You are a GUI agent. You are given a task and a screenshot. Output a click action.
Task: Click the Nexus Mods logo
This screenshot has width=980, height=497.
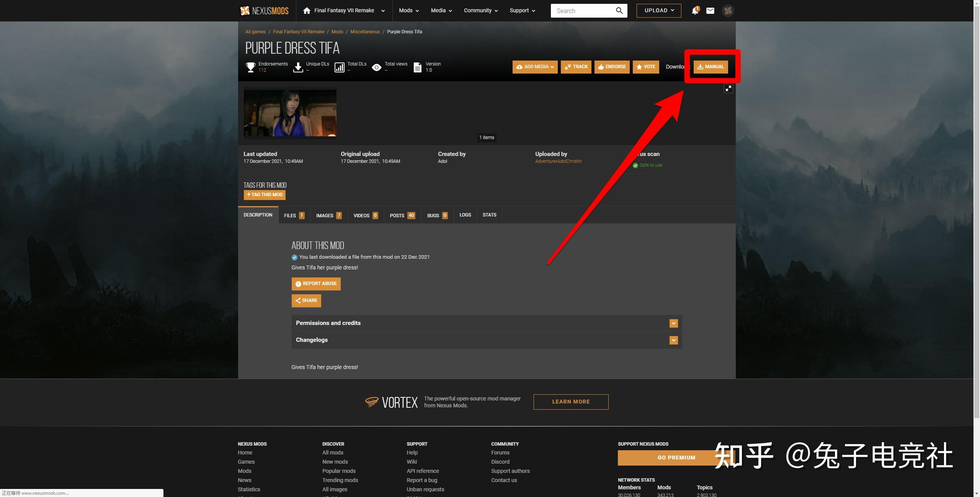[264, 11]
